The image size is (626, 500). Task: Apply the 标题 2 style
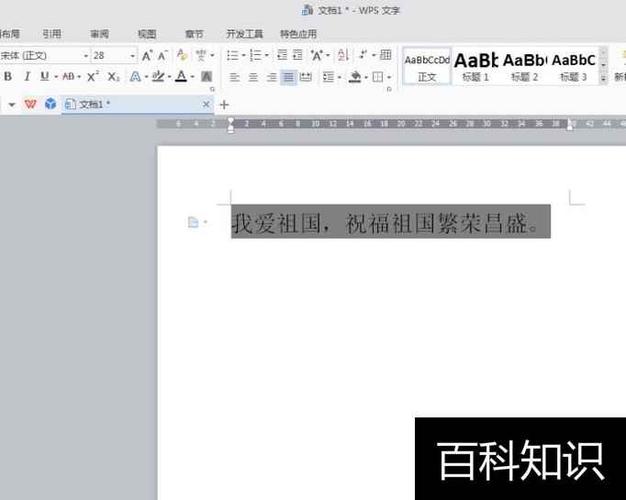(525, 67)
